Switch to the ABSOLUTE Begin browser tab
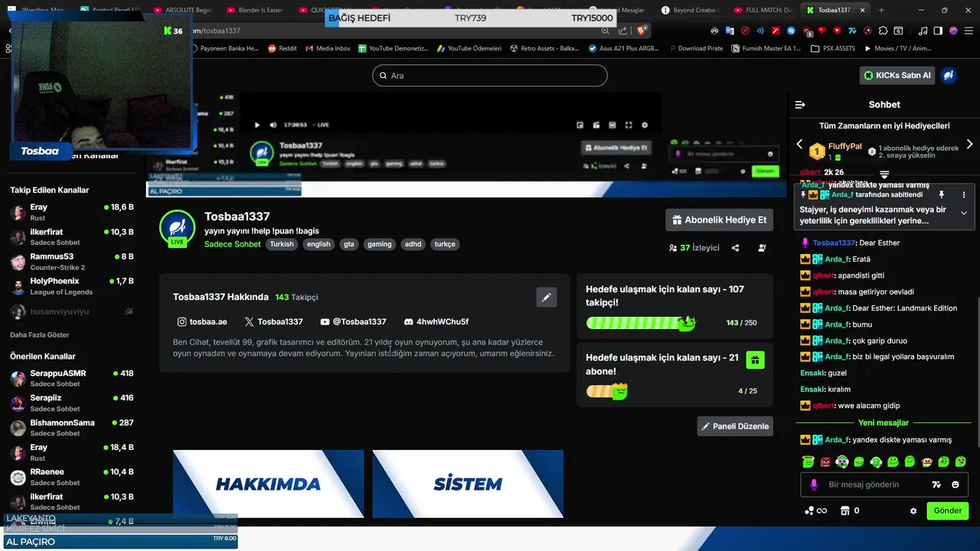Screen dimensions: 980x551 pyautogui.click(x=182, y=10)
